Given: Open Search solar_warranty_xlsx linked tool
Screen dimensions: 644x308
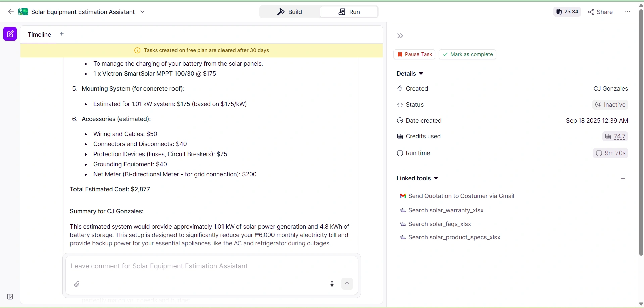Looking at the screenshot, I should [446, 210].
